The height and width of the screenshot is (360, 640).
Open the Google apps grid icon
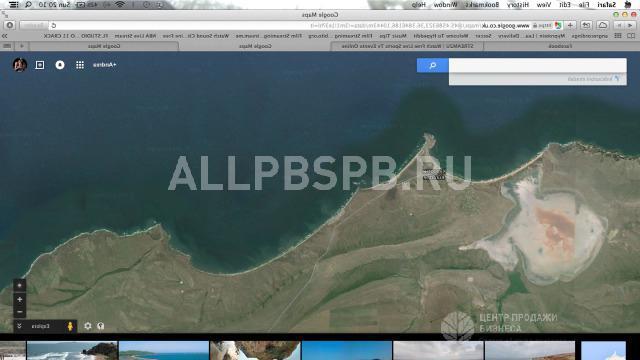[x=80, y=65]
